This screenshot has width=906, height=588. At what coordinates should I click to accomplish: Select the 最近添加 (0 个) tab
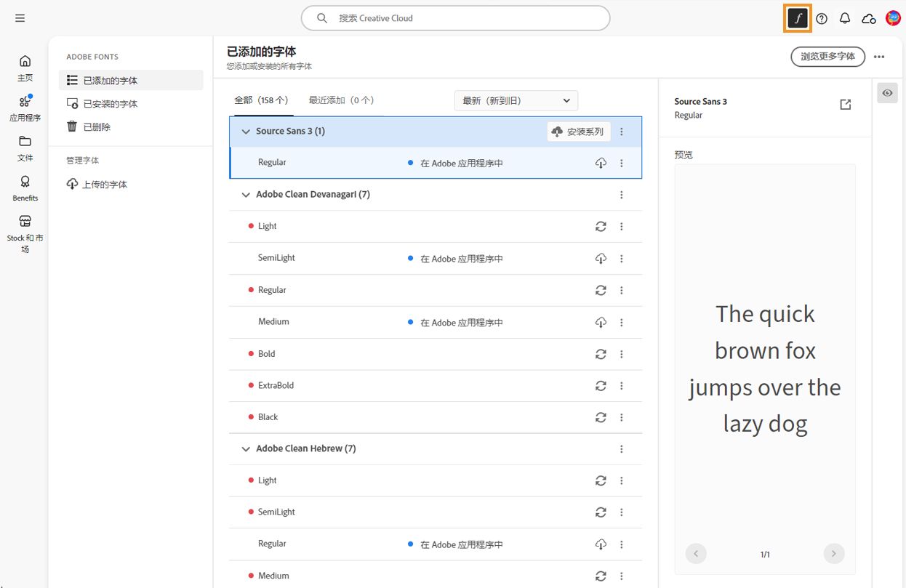(x=341, y=100)
